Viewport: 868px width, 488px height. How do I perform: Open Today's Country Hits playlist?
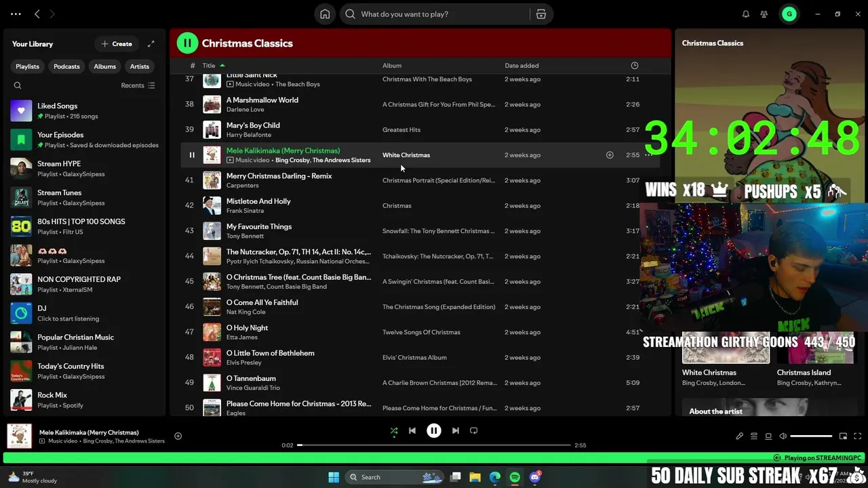pos(84,371)
